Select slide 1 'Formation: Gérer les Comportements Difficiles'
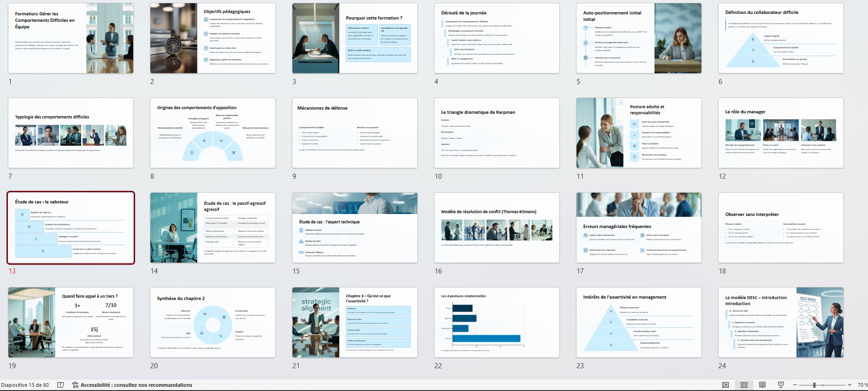 (x=71, y=38)
